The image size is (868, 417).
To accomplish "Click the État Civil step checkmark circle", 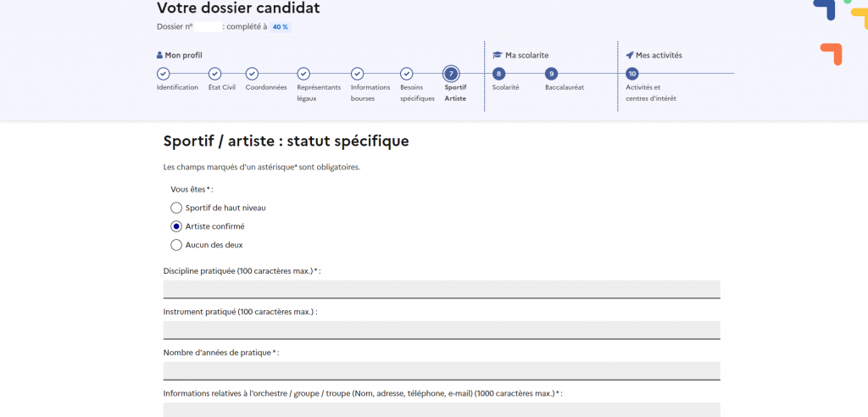I will click(214, 74).
